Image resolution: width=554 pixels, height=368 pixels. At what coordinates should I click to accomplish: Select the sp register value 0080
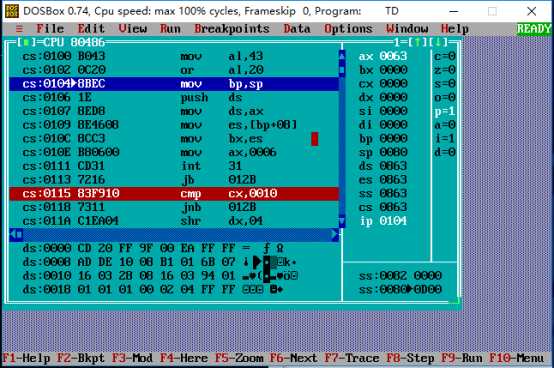click(393, 152)
